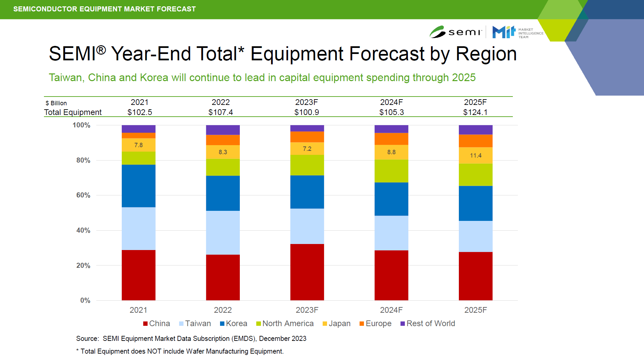Click the 8.3 Japan value in 2022 bar
Screen dimensions: 644x362
point(223,152)
